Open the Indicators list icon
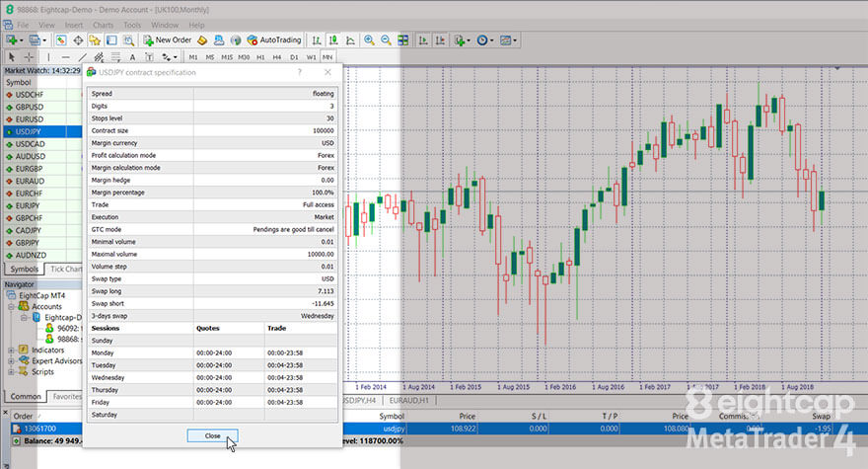Screen dimensions: 868x469 (x=459, y=39)
